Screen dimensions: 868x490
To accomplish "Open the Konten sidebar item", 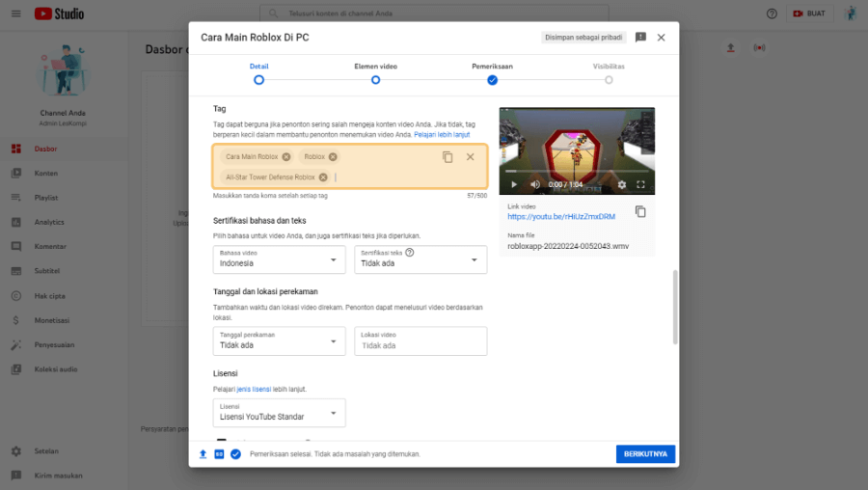I will tap(64, 173).
